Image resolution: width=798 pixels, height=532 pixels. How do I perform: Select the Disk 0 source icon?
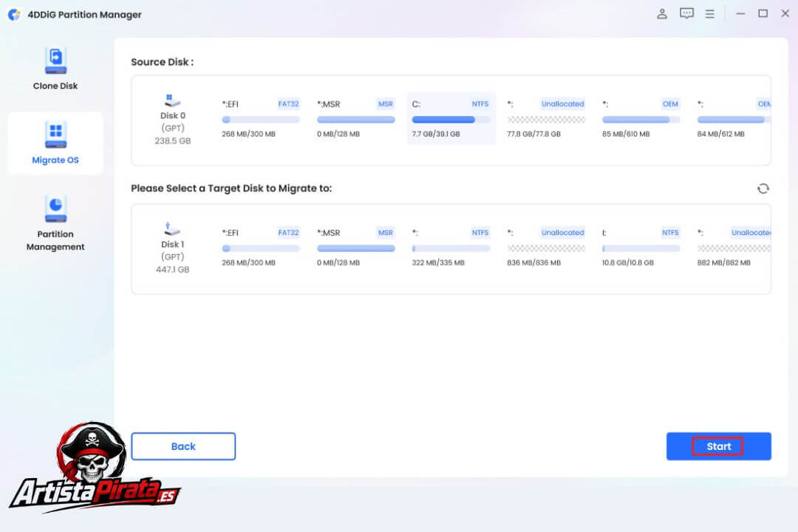click(172, 100)
